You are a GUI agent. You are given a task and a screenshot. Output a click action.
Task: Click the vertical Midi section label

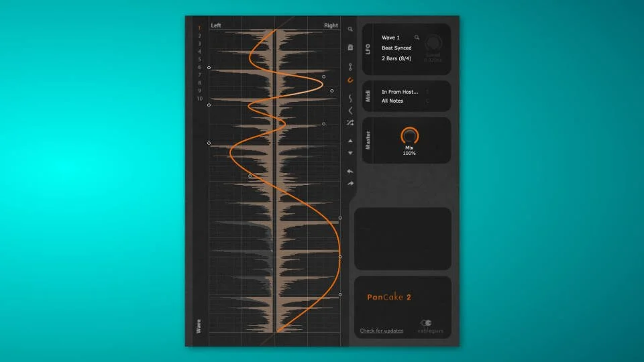click(368, 96)
